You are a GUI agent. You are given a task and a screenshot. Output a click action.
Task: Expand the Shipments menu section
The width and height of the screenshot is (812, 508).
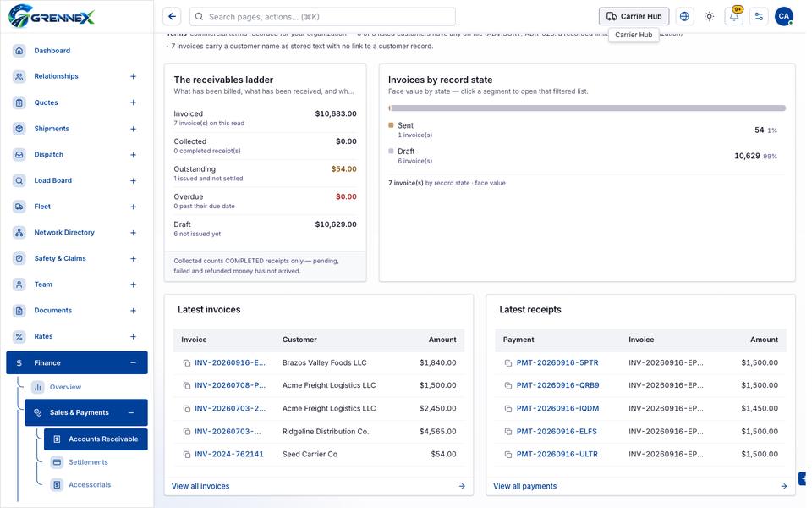[x=133, y=129]
